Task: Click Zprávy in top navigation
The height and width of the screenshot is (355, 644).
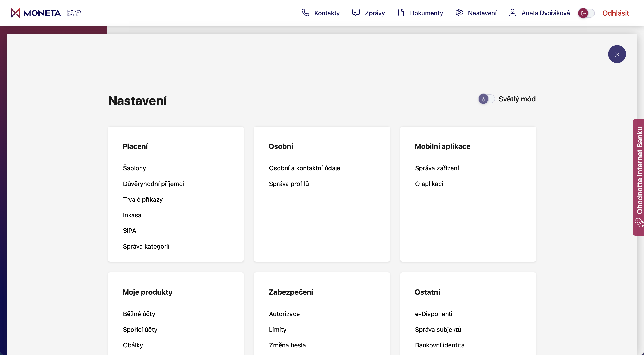Action: tap(375, 13)
